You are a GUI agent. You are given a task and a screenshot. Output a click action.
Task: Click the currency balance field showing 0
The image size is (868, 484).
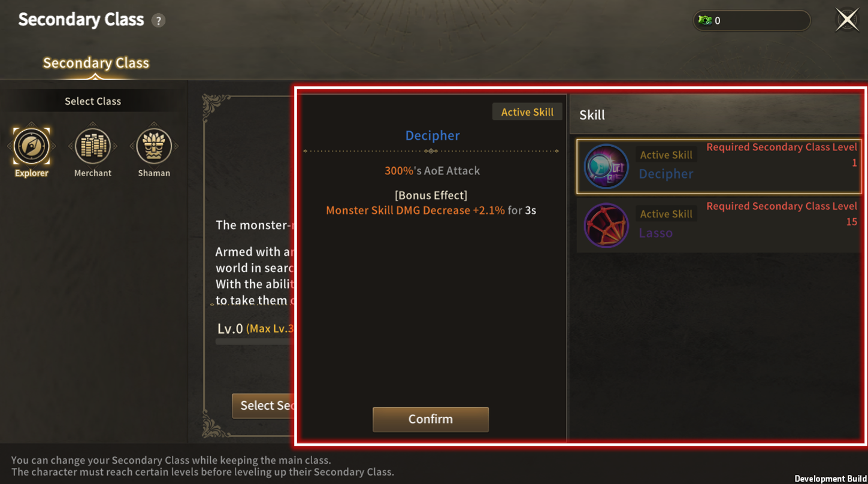coord(752,20)
